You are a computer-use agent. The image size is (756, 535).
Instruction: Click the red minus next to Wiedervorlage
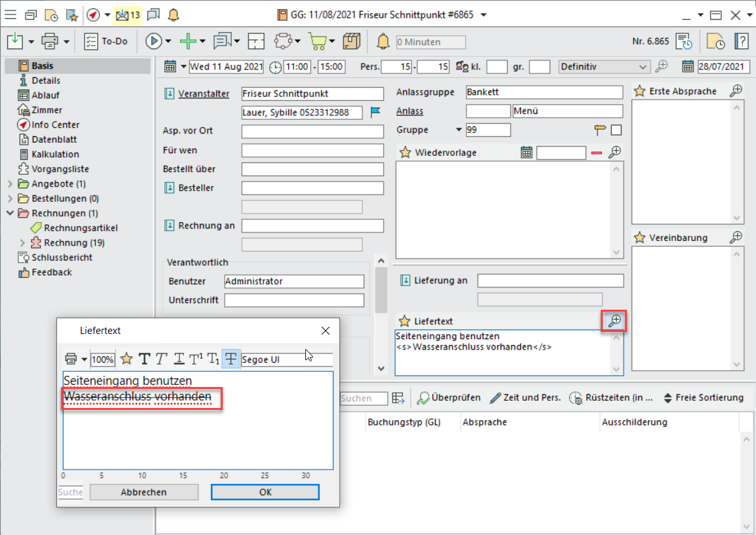[596, 153]
